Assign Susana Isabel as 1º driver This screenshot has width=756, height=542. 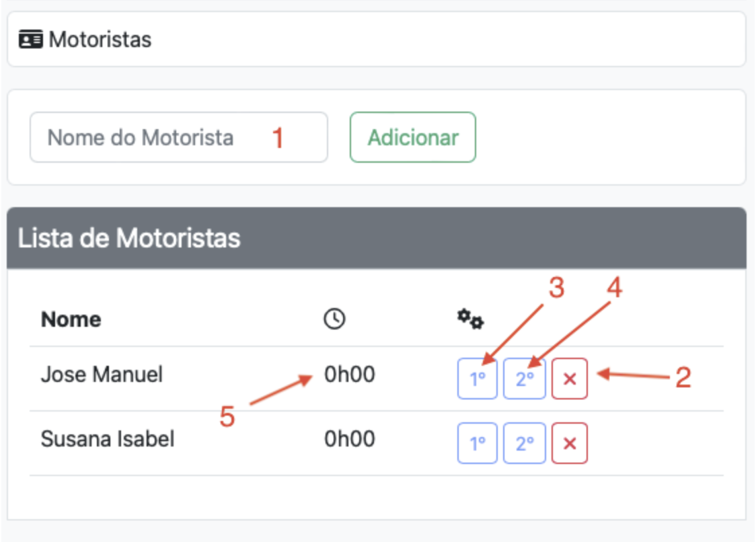(478, 443)
